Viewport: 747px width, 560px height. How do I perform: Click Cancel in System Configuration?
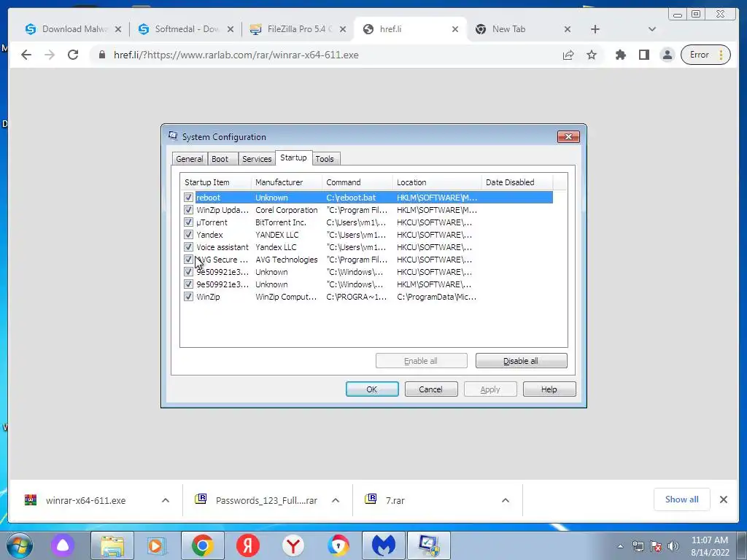pos(431,389)
